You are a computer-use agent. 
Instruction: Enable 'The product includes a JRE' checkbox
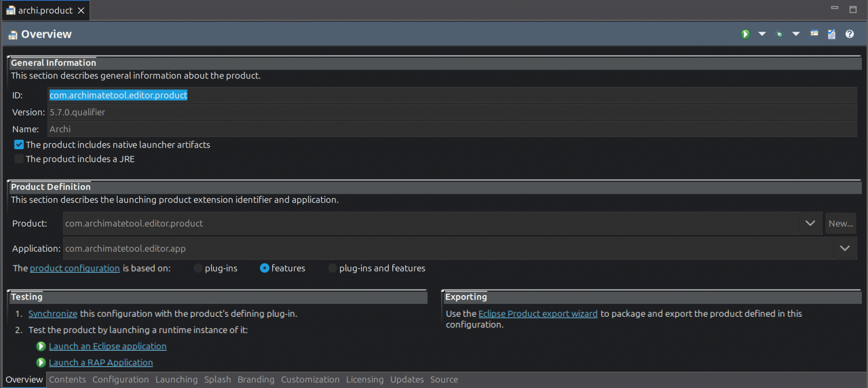[19, 159]
